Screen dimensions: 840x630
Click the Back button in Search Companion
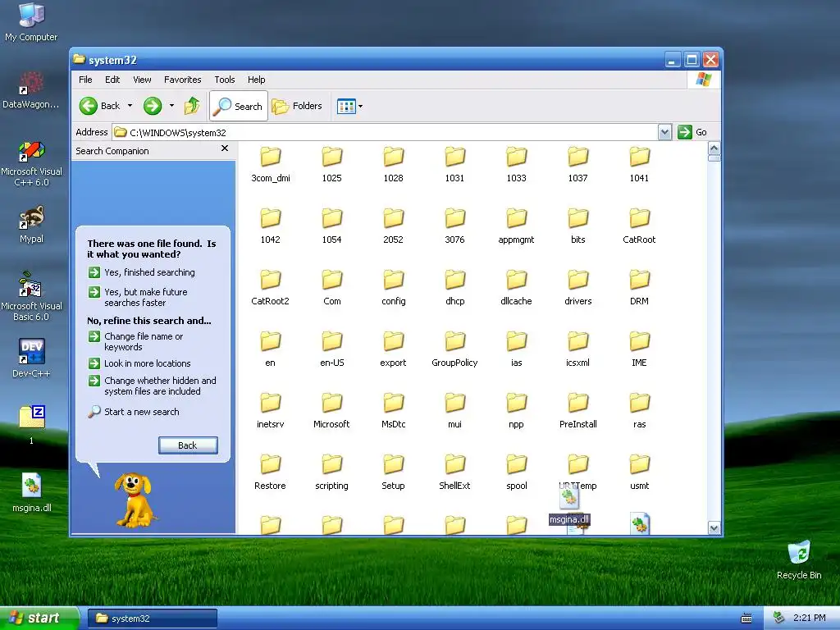tap(188, 445)
